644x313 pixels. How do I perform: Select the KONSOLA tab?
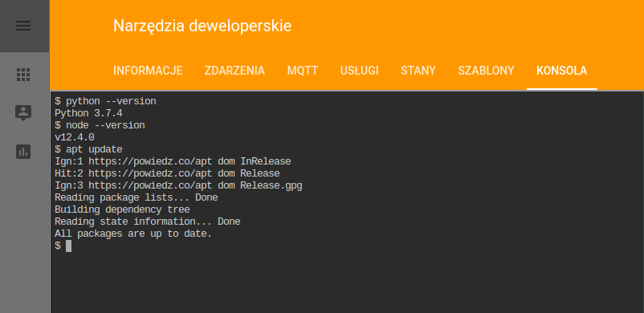[x=562, y=71]
